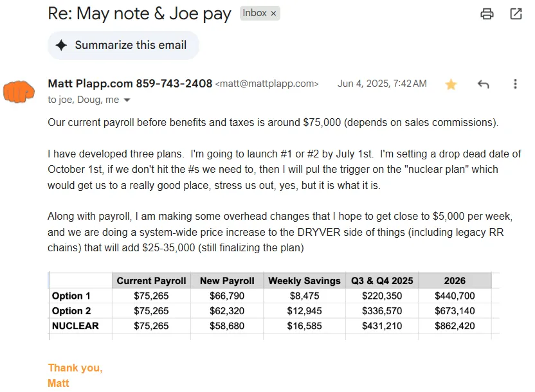The image size is (535, 392).
Task: Remove the Inbox label from email
Action: click(273, 13)
